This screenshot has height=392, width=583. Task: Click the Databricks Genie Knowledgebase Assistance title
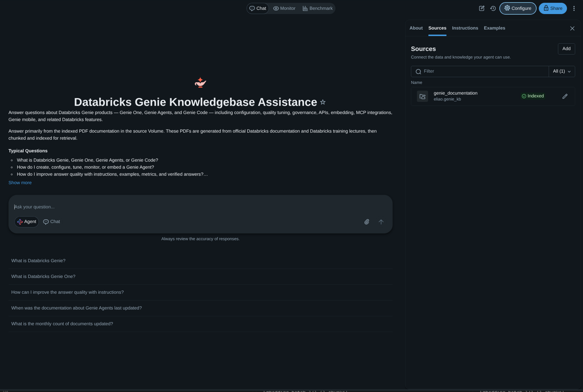pos(195,102)
